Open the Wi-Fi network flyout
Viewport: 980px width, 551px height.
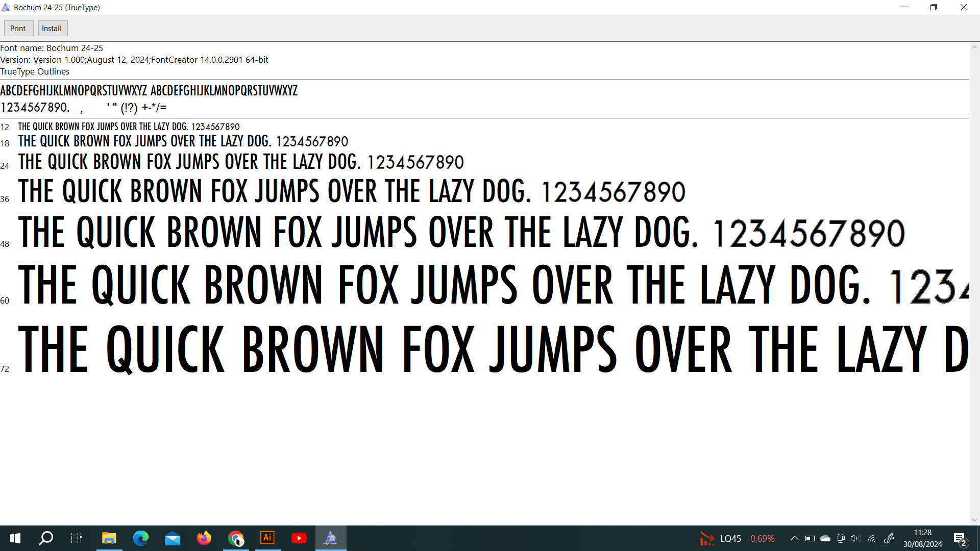coord(872,538)
